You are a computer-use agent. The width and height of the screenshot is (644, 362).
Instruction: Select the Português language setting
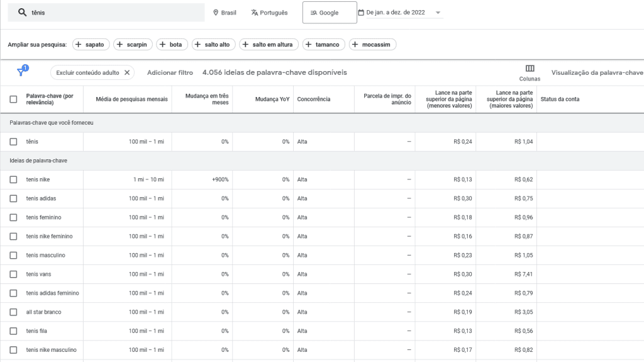269,13
